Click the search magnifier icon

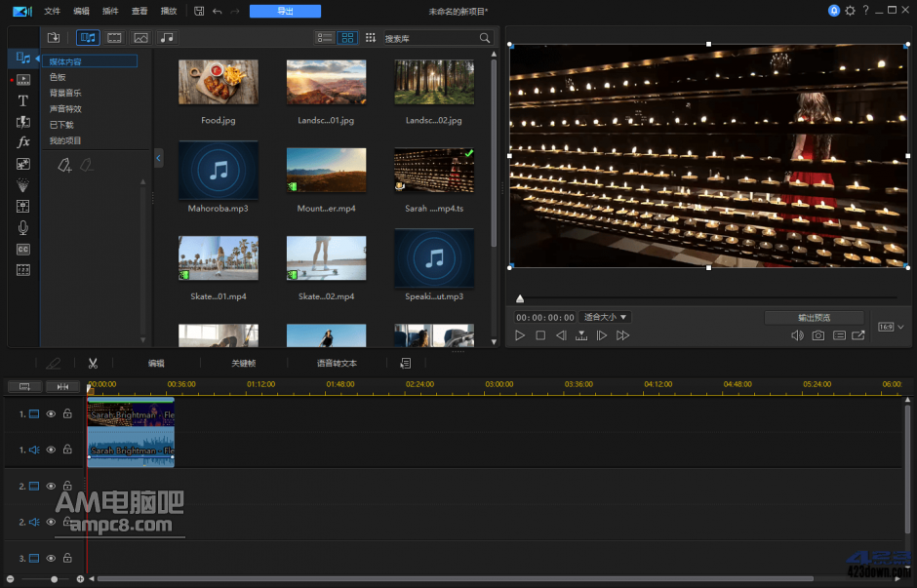(x=484, y=38)
